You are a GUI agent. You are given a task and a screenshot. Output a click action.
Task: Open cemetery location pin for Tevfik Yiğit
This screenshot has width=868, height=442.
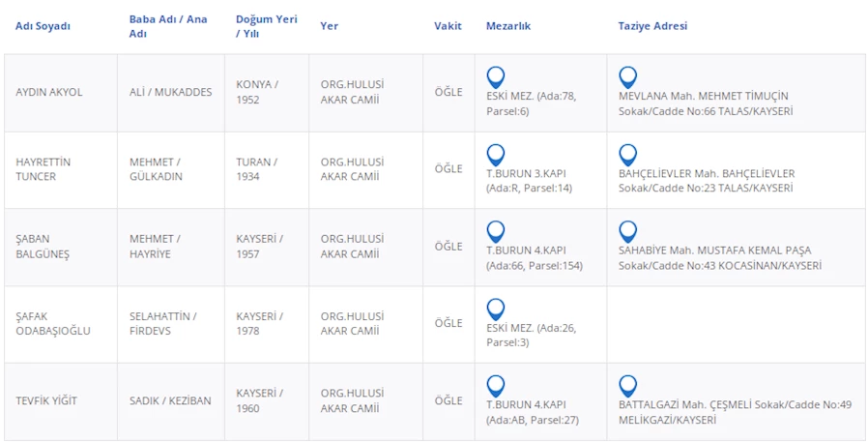pyautogui.click(x=496, y=386)
